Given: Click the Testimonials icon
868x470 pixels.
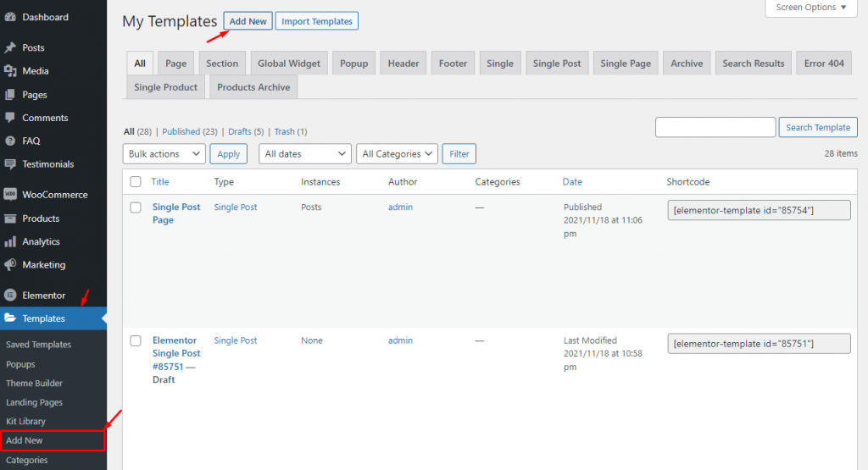Looking at the screenshot, I should click(x=10, y=164).
